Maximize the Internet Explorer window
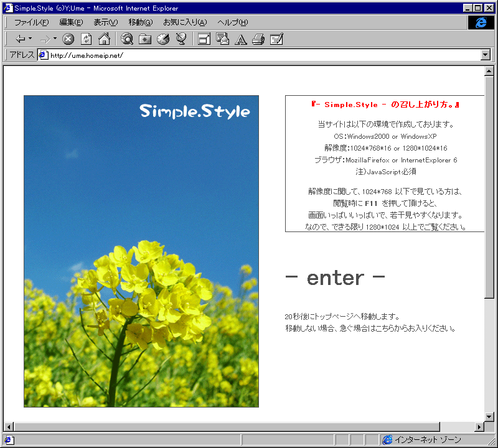The height and width of the screenshot is (448, 498). pos(477,8)
